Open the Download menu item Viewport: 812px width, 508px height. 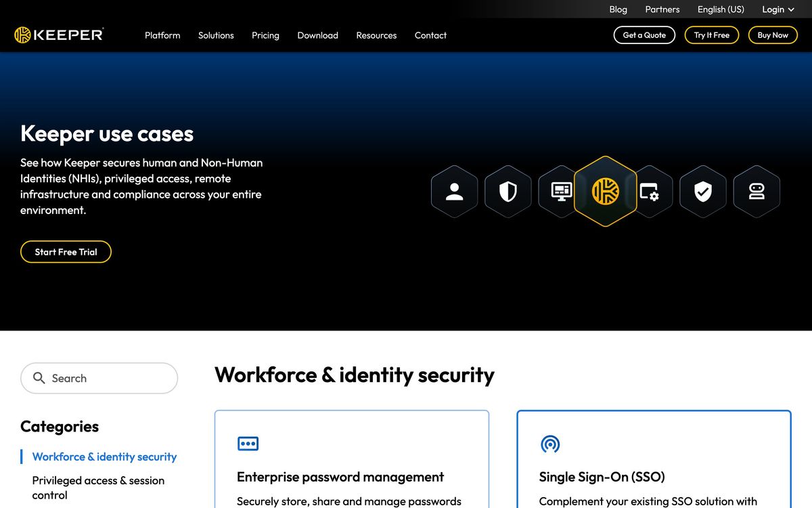[x=317, y=35]
